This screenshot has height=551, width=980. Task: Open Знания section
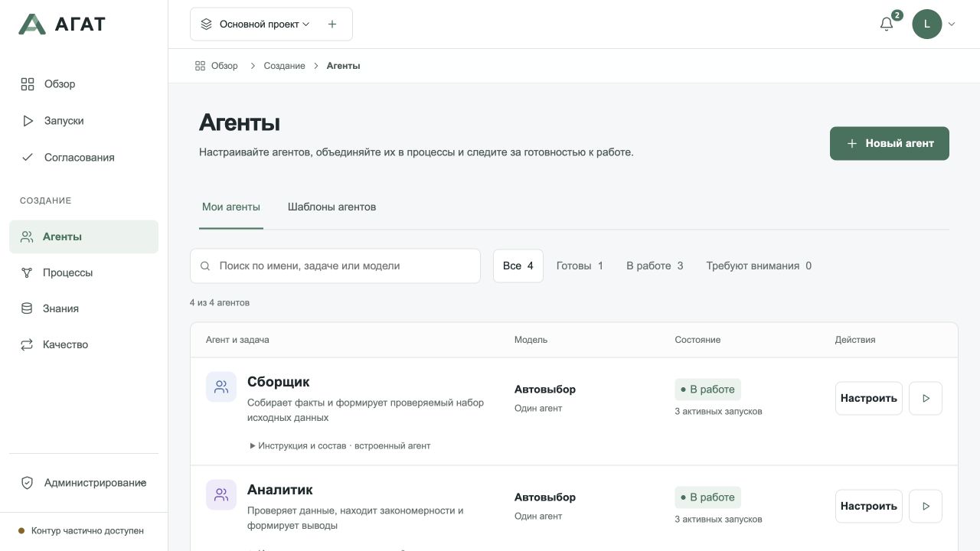pyautogui.click(x=83, y=308)
